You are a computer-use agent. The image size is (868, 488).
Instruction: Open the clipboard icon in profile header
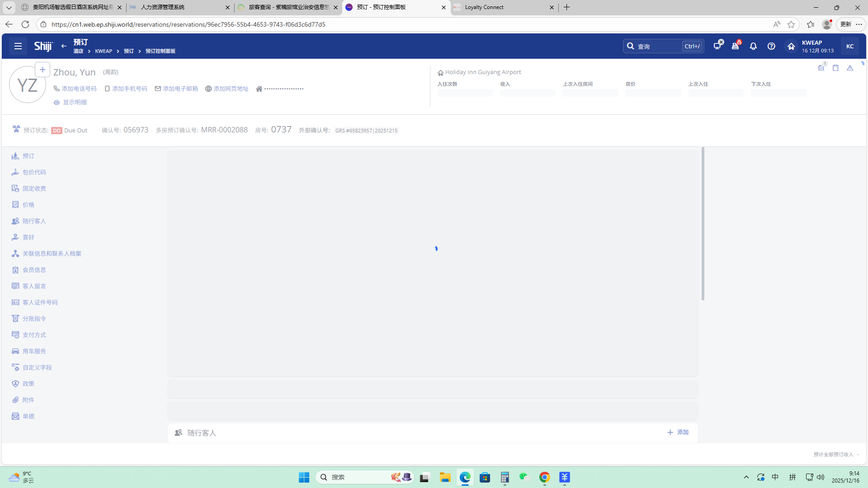pyautogui.click(x=835, y=68)
